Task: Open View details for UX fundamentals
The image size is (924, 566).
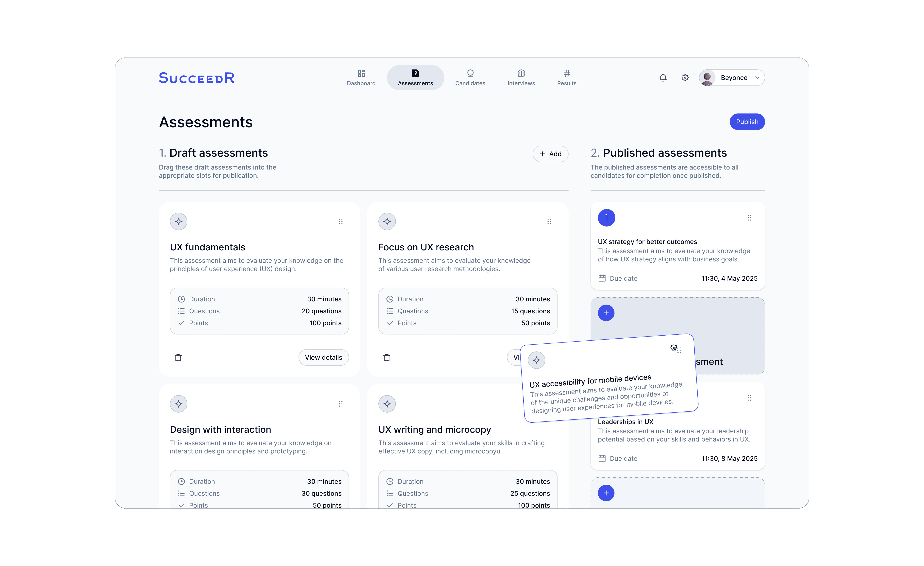Action: pyautogui.click(x=323, y=357)
